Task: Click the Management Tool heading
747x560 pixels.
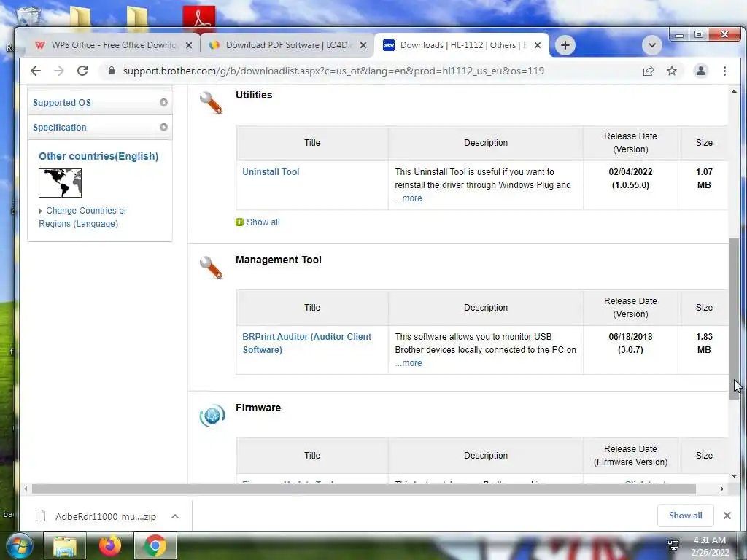Action: [x=278, y=260]
